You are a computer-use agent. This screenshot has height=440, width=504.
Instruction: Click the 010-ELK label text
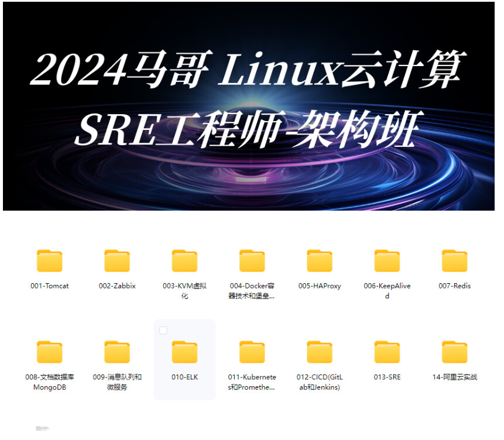click(x=184, y=377)
